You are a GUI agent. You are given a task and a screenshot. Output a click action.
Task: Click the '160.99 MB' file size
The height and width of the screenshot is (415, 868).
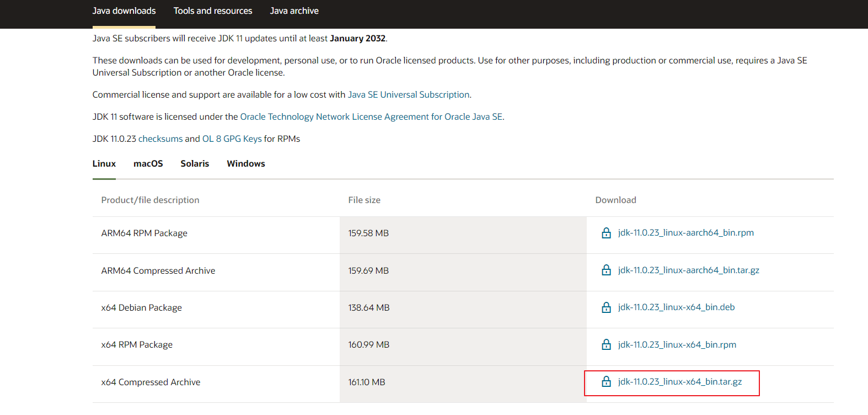coord(369,345)
